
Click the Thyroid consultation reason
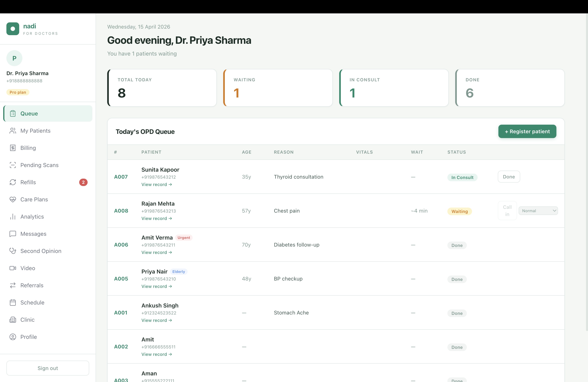(298, 177)
